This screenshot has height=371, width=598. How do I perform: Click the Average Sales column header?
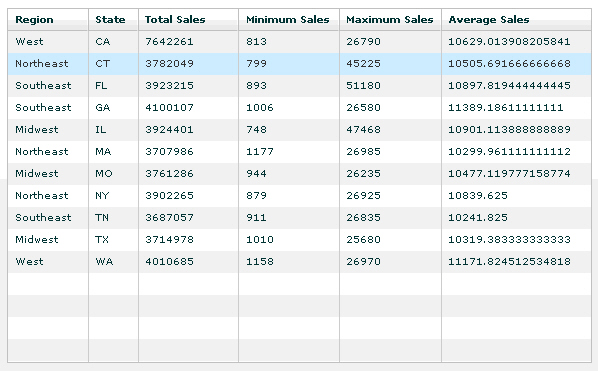coord(516,19)
